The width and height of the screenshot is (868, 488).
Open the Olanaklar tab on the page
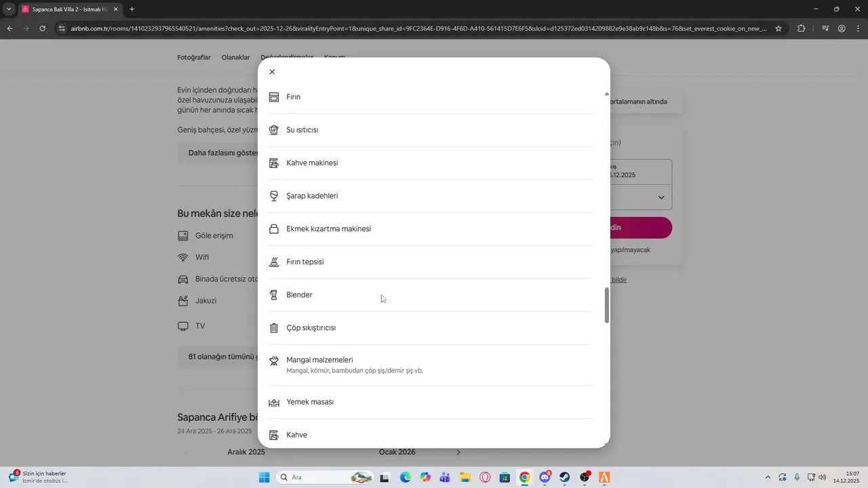pyautogui.click(x=236, y=58)
